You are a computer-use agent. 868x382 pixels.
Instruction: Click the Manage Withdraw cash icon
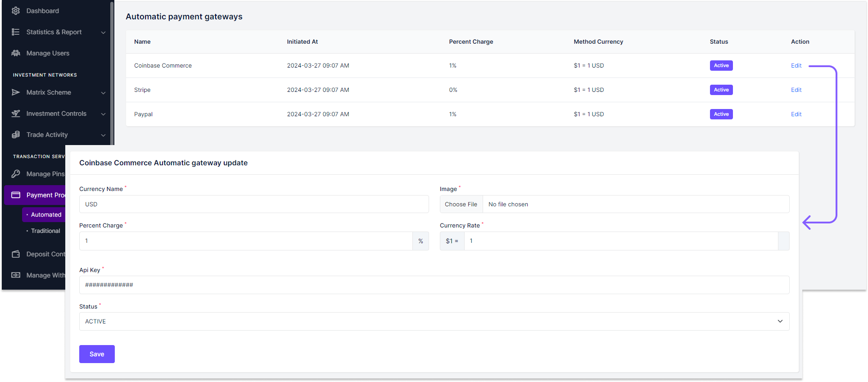click(x=16, y=275)
